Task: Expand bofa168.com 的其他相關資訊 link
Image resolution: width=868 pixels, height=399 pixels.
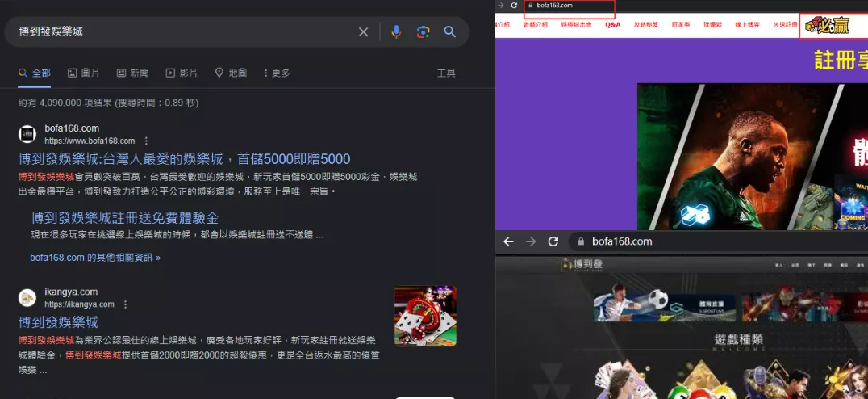Action: (95, 258)
